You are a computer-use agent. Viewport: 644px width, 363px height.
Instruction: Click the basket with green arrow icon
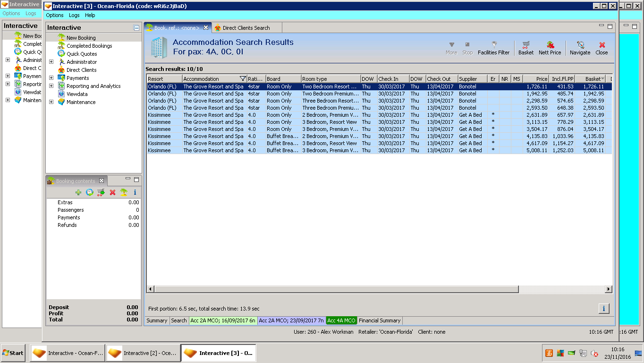point(101,192)
